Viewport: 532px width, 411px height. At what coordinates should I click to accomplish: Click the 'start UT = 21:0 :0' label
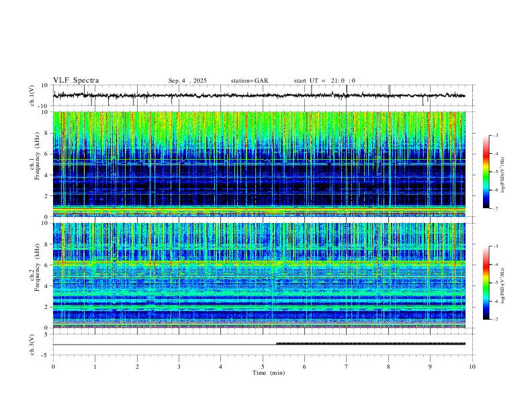pyautogui.click(x=324, y=81)
